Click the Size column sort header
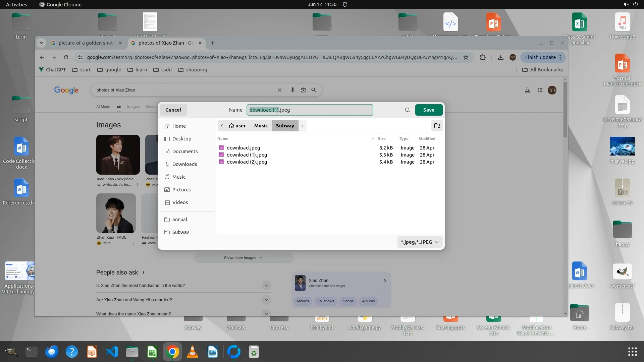 (x=382, y=138)
